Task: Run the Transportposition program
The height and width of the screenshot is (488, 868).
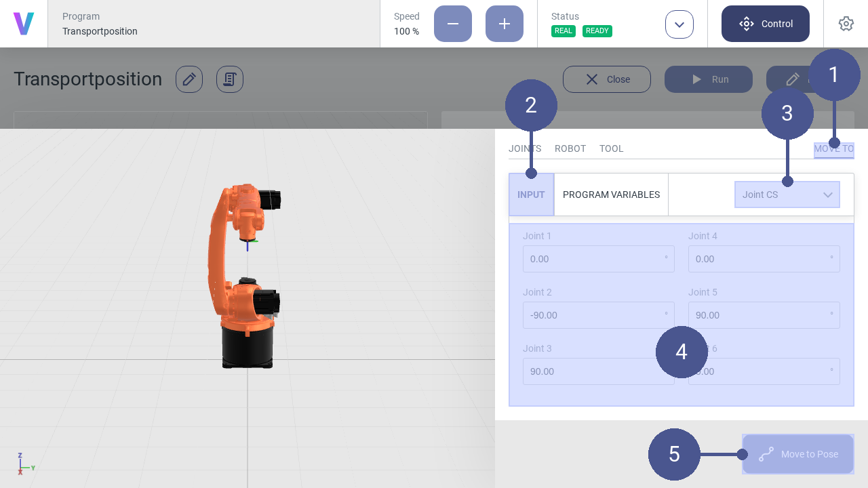Action: pos(709,79)
